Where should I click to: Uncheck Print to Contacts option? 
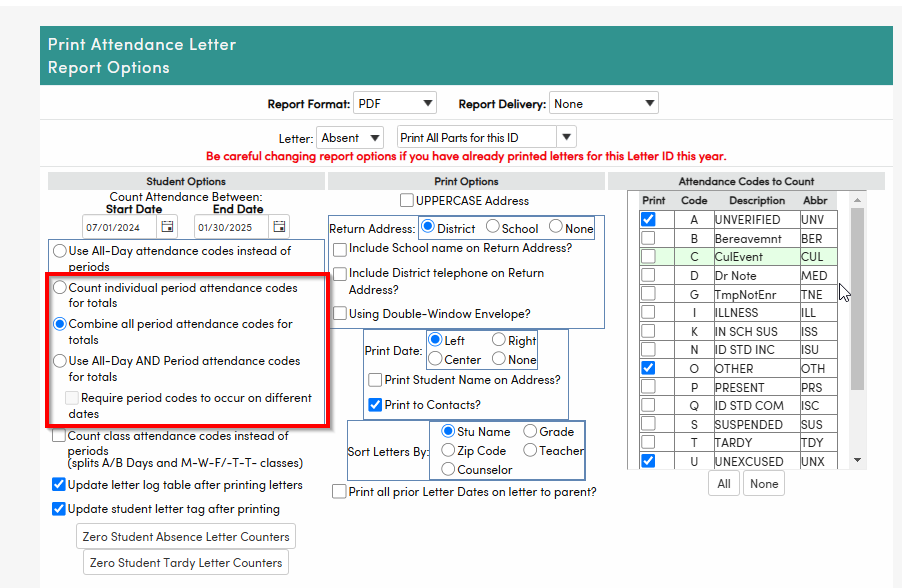pyautogui.click(x=375, y=404)
